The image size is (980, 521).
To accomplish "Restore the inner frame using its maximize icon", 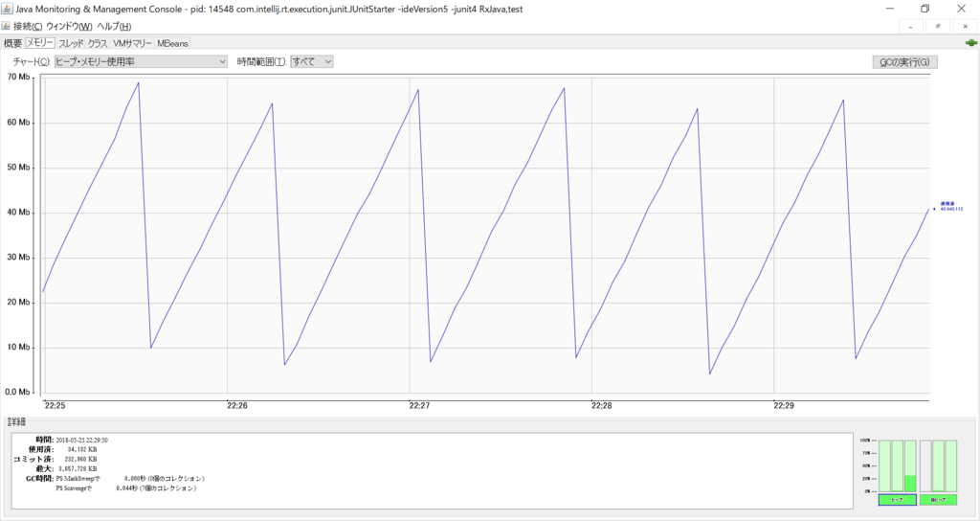I will [937, 26].
